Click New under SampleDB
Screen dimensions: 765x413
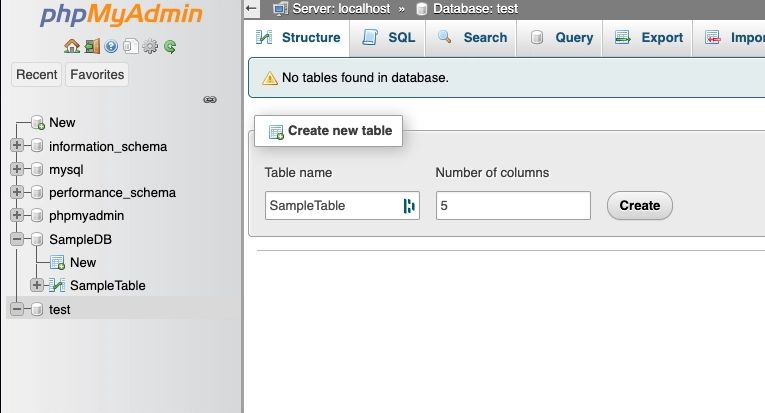coord(83,262)
